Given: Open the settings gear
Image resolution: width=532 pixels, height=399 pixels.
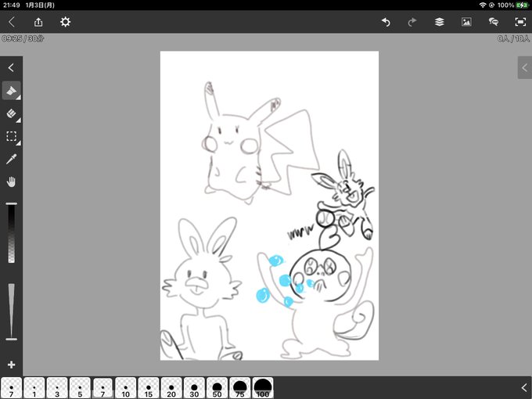Looking at the screenshot, I should 65,22.
